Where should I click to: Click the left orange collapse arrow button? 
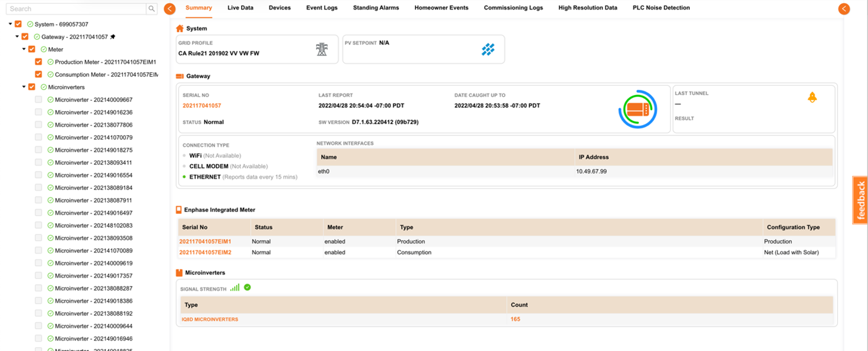tap(169, 9)
